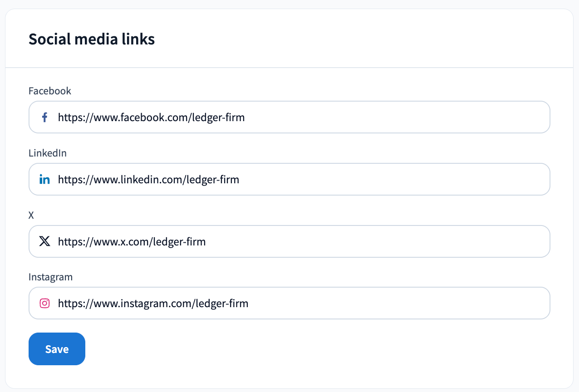Viewport: 579px width, 392px height.
Task: Click "https" in the Facebook URL
Action: 70,118
